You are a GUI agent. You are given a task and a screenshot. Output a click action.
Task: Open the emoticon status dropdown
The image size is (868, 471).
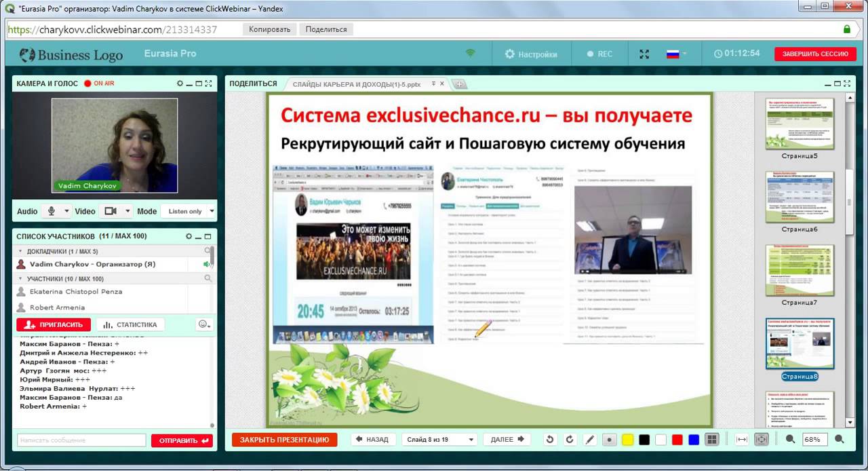(x=204, y=324)
